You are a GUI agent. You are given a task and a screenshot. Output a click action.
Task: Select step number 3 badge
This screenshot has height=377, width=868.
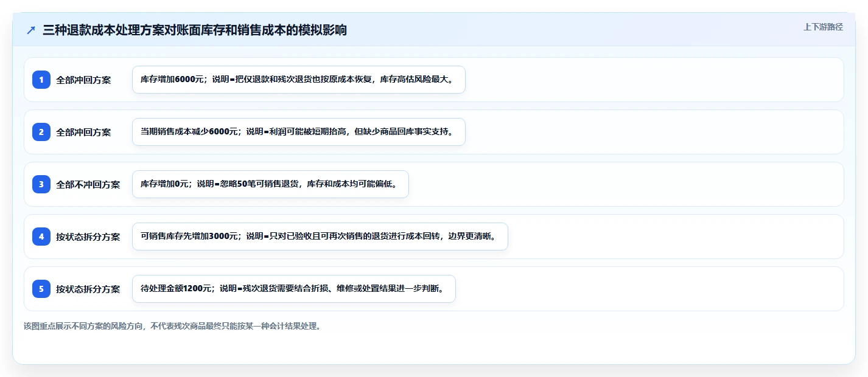coord(41,184)
